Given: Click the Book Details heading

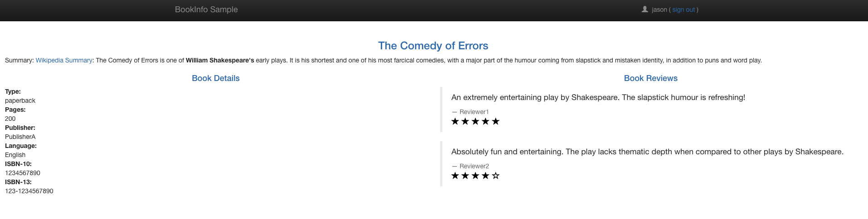Looking at the screenshot, I should (x=216, y=78).
